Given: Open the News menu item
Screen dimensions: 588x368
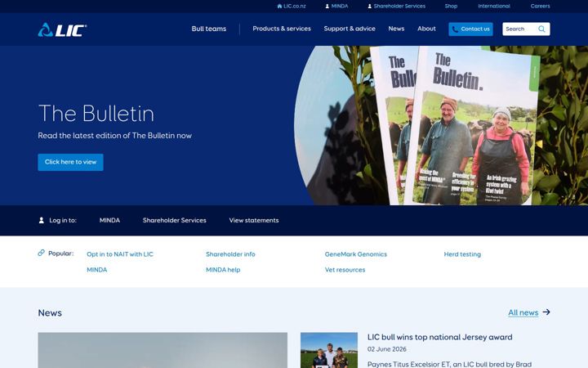Looking at the screenshot, I should pyautogui.click(x=396, y=29).
